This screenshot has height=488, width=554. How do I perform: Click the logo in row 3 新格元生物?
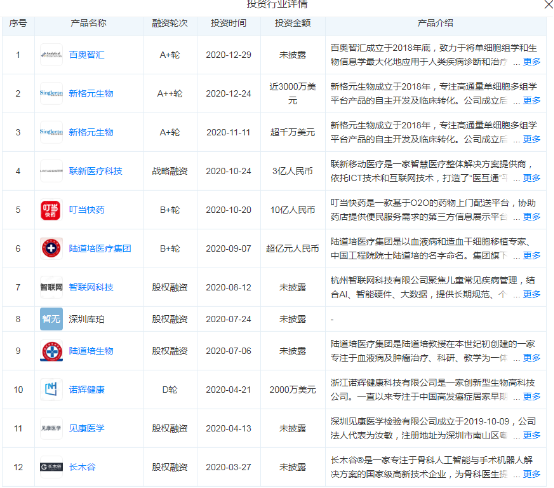51,132
